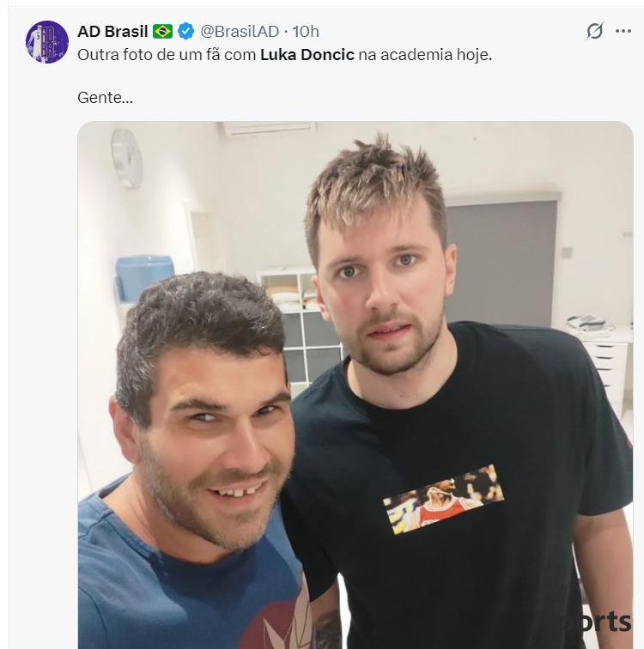Click the 'Gente...' line of the tweet

tap(105, 98)
